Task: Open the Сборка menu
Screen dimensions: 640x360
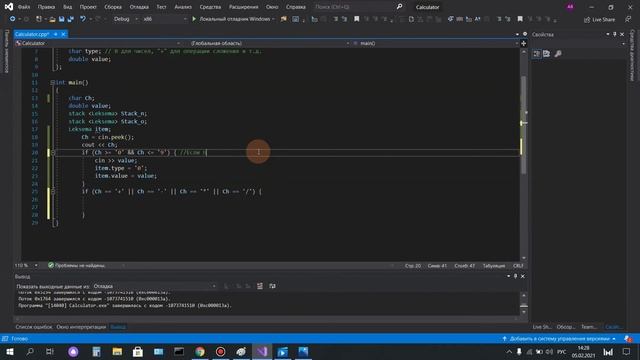Action: click(x=113, y=7)
